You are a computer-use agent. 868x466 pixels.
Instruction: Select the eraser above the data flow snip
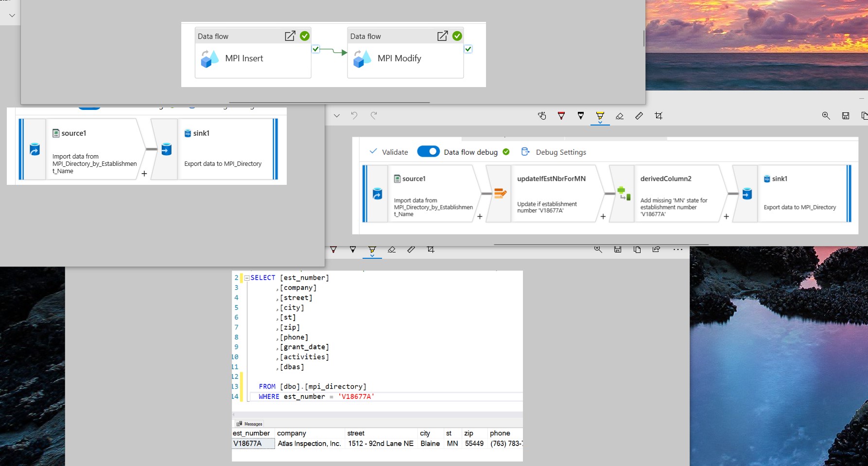pos(620,116)
